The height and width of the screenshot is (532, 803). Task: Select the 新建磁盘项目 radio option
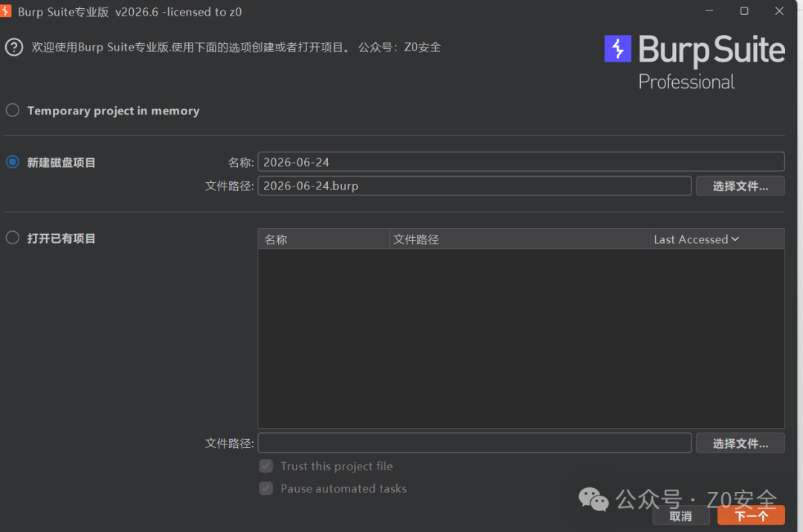point(13,162)
